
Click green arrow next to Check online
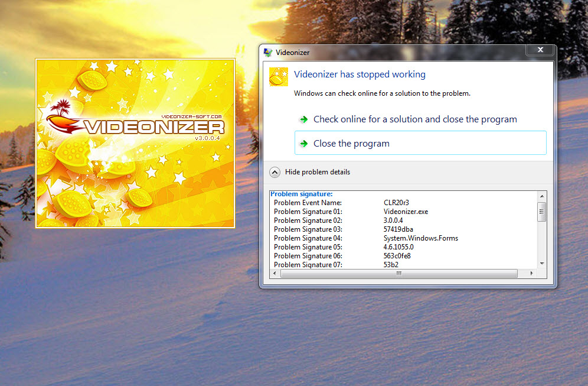304,120
